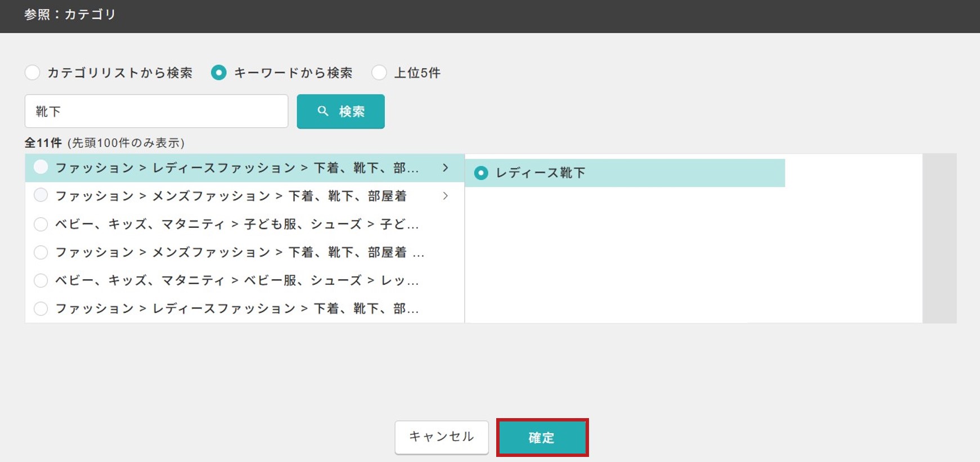Click the keyword input field containing 靴下
Image resolution: width=980 pixels, height=462 pixels.
click(156, 111)
